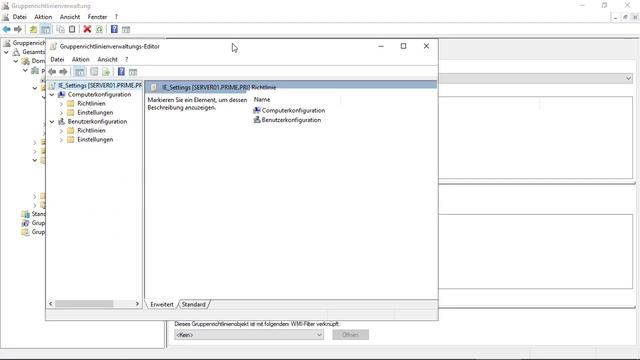
Task: Switch to the Standard tab
Action: coord(193,304)
